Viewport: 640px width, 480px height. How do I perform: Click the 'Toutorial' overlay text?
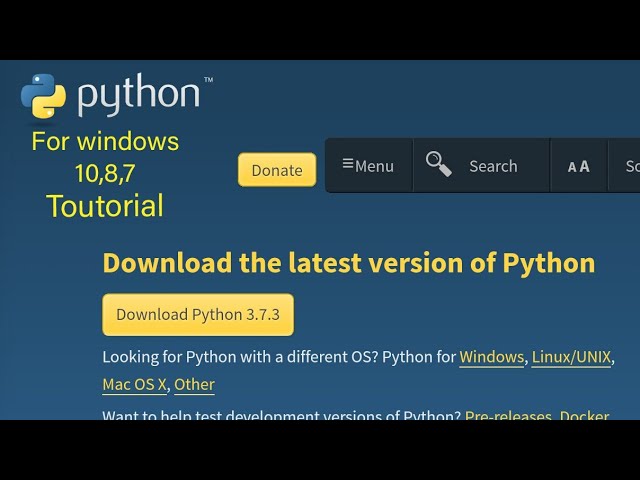(x=105, y=206)
